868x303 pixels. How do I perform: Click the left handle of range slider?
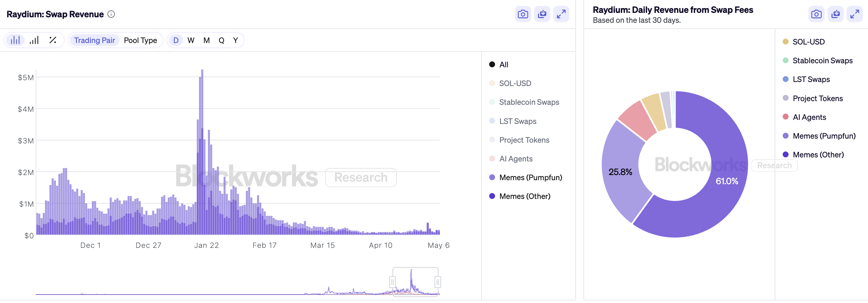[392, 282]
